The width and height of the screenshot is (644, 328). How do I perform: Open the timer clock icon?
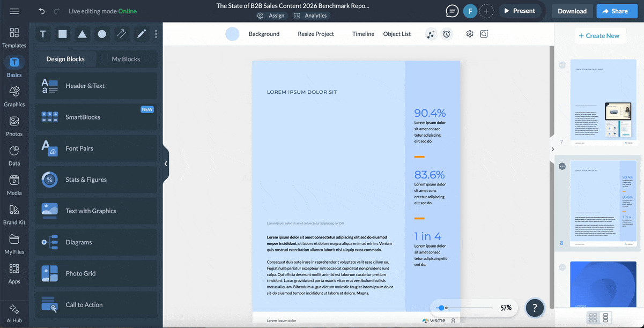(446, 34)
